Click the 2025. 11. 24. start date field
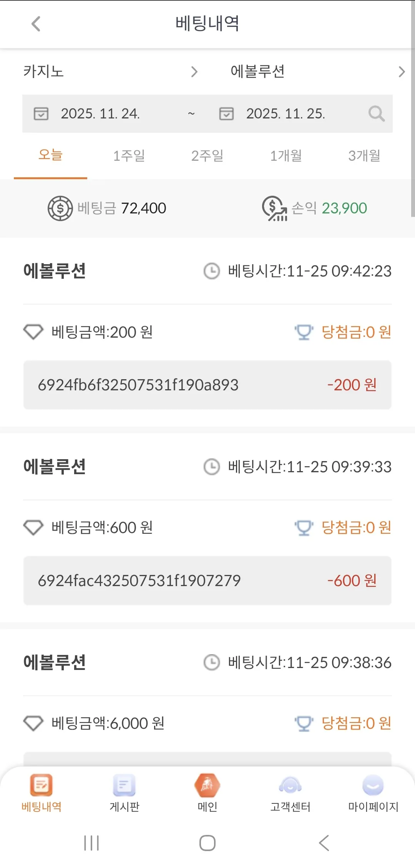The width and height of the screenshot is (415, 868). tap(100, 114)
